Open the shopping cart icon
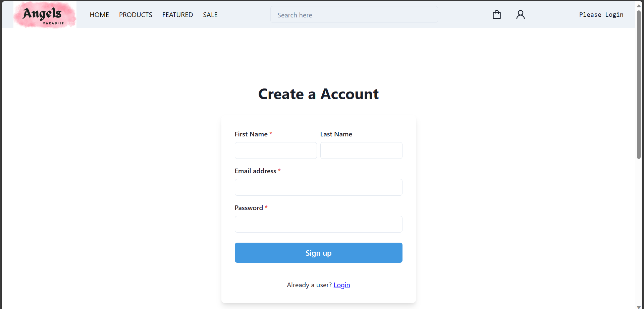The image size is (644, 309). pos(497,14)
